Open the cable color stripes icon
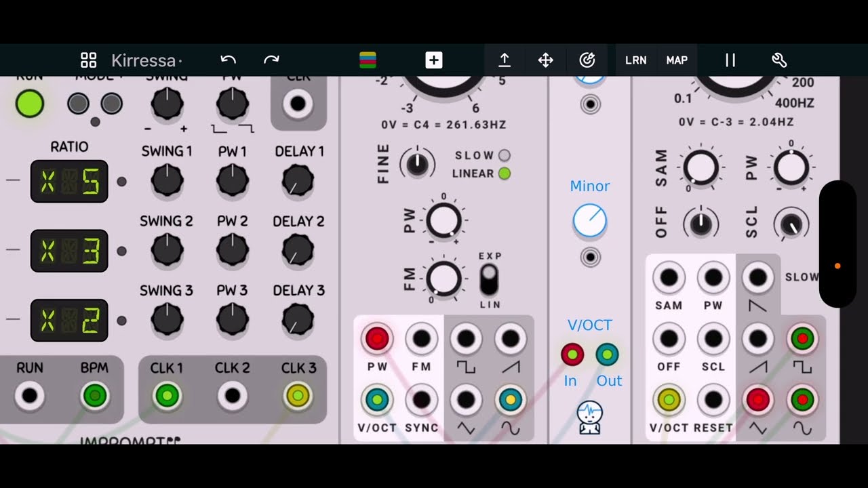 (x=368, y=60)
